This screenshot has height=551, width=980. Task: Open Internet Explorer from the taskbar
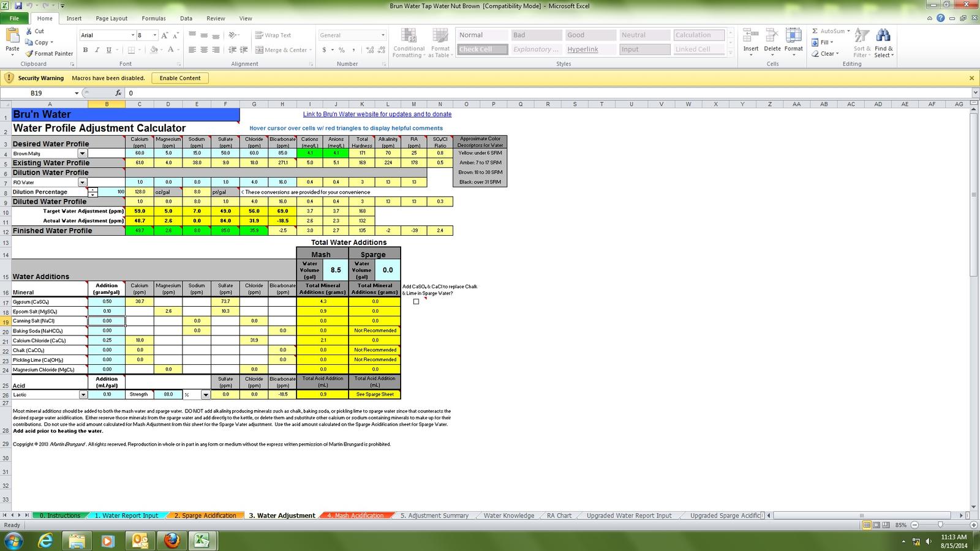[45, 541]
